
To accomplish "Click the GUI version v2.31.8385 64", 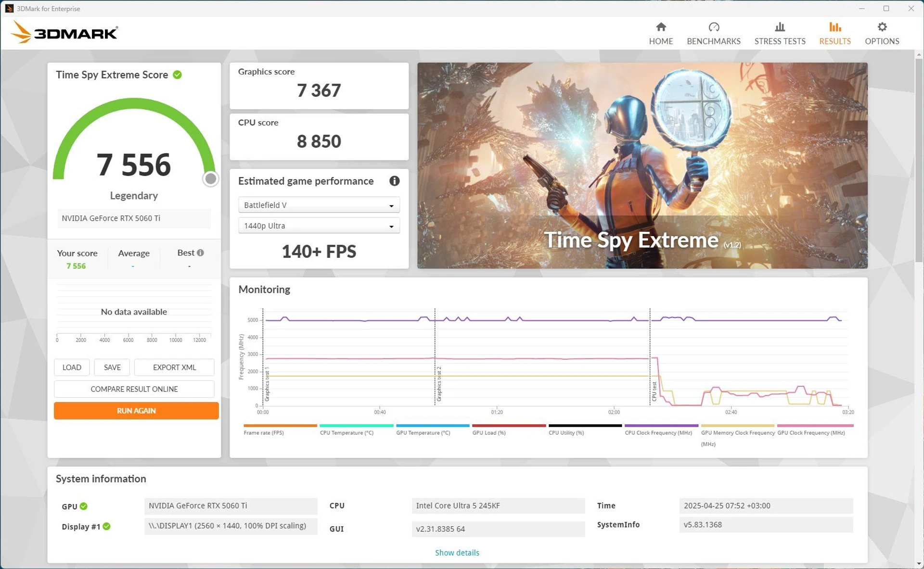I will pyautogui.click(x=498, y=529).
